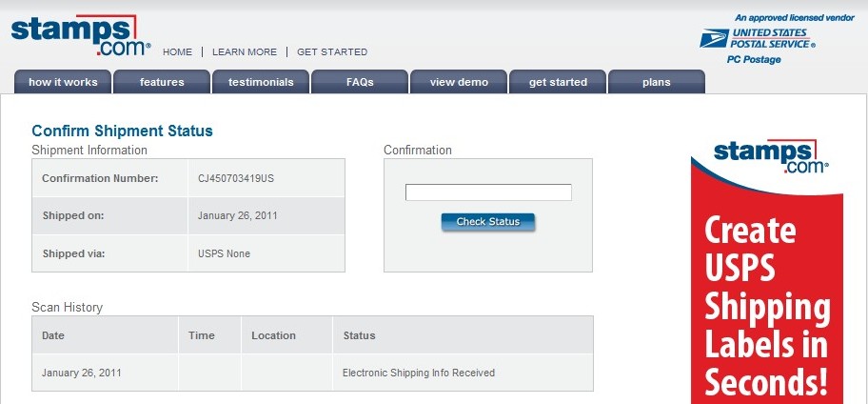Screen dimensions: 868x404
Task: Open the get started tab
Action: (x=558, y=82)
